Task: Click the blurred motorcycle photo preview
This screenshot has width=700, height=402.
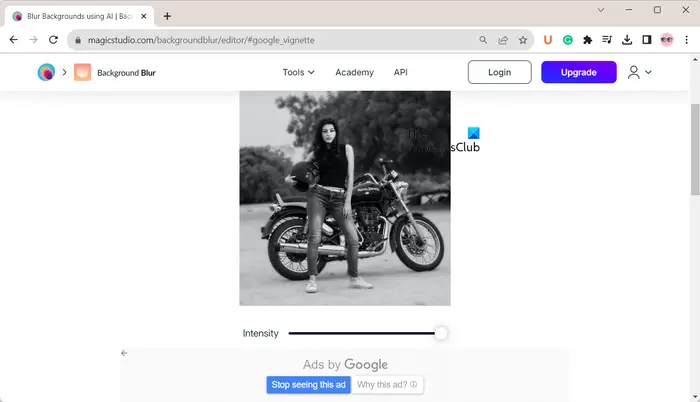Action: coord(345,198)
